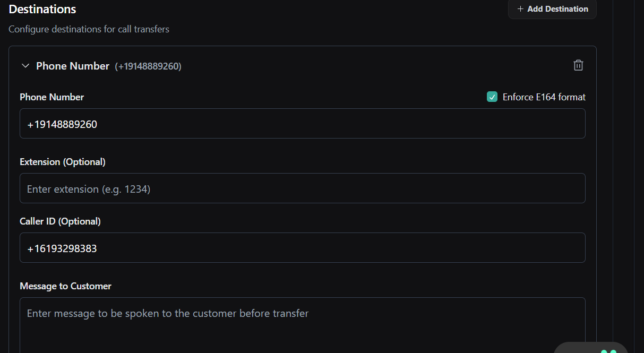Focus the Phone Number field containing +19148889260
The width and height of the screenshot is (644, 353).
302,124
